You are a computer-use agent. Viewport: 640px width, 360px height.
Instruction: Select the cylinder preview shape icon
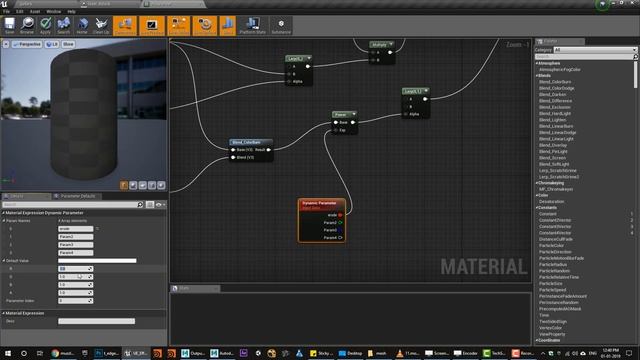[124, 185]
